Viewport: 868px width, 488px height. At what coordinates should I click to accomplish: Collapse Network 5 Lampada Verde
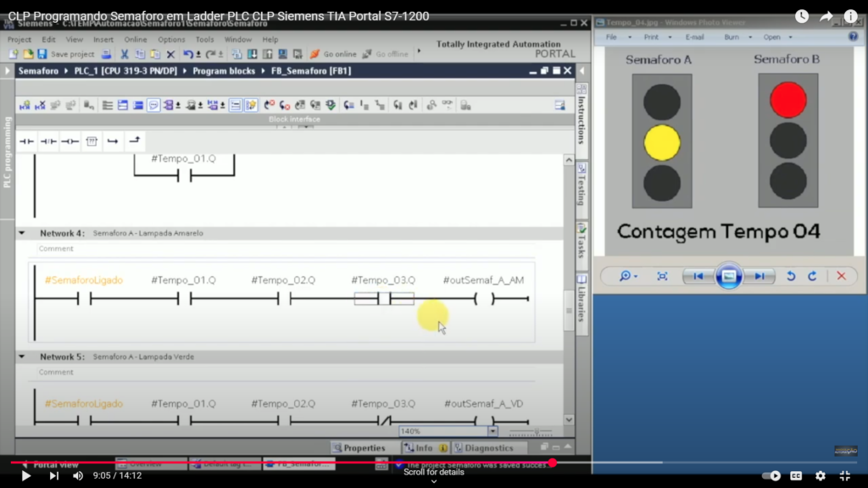(21, 357)
